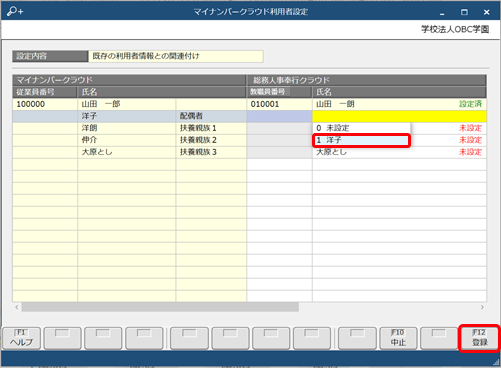Viewport: 501px width, 368px height.
Task: Click the scroll right arrow
Action: tap(482, 307)
